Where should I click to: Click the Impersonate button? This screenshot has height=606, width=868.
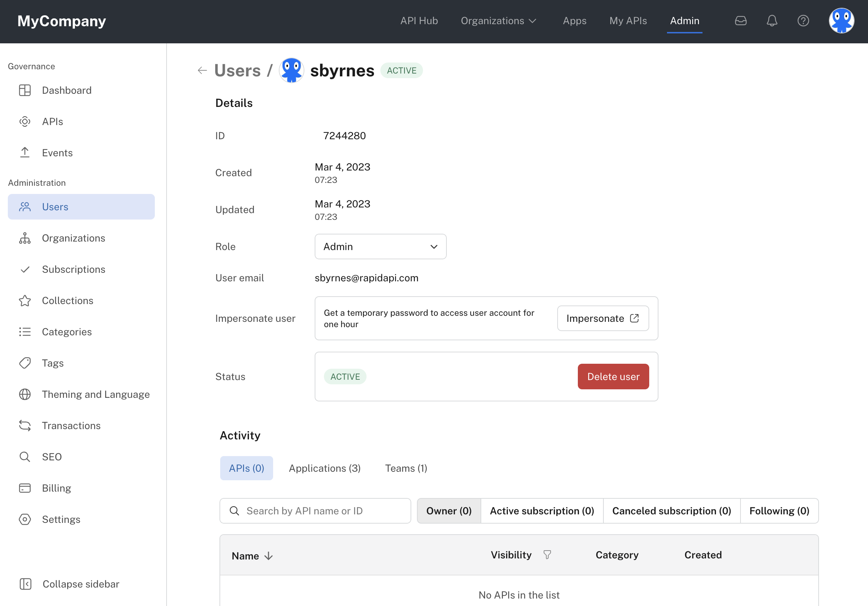point(603,318)
